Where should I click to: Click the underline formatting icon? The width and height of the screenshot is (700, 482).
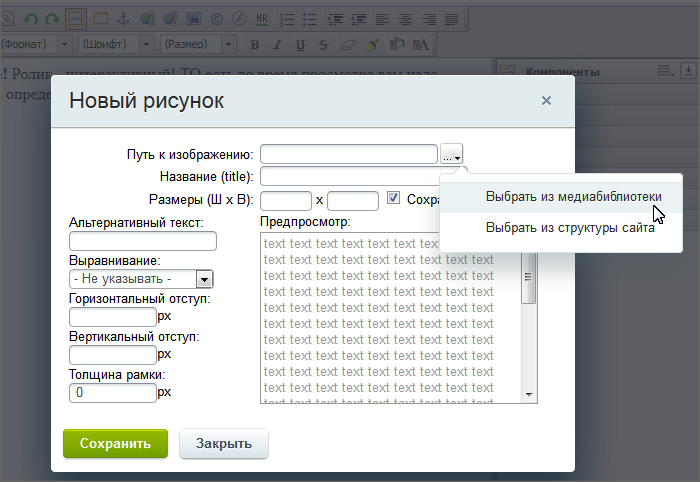[300, 45]
